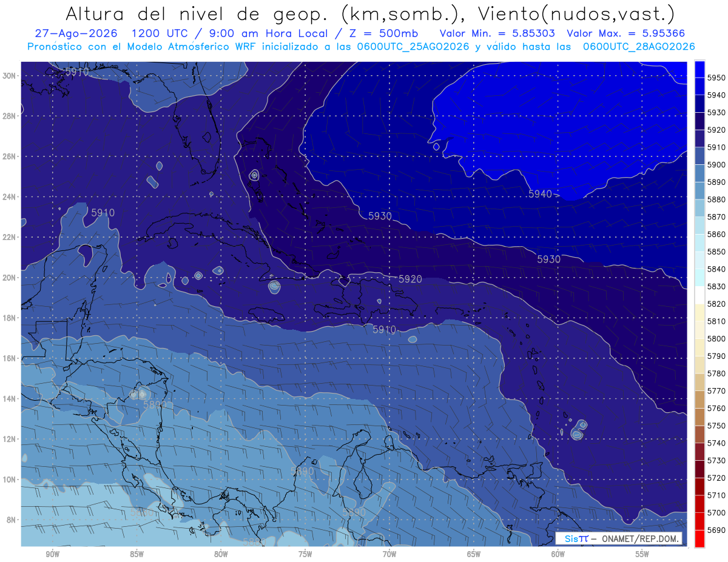Click the '5940' contour label on the map
Viewport: 728px width, 562px height.
pos(540,194)
